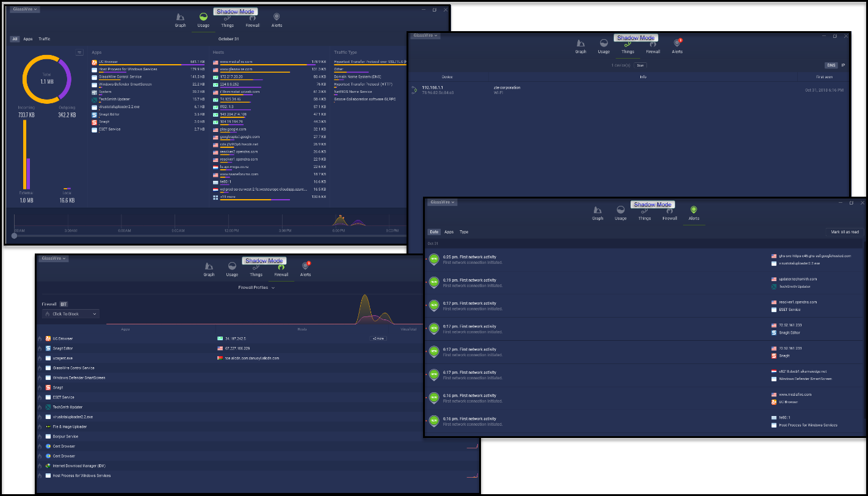Block UC Browser with its flame icon

pyautogui.click(x=40, y=338)
